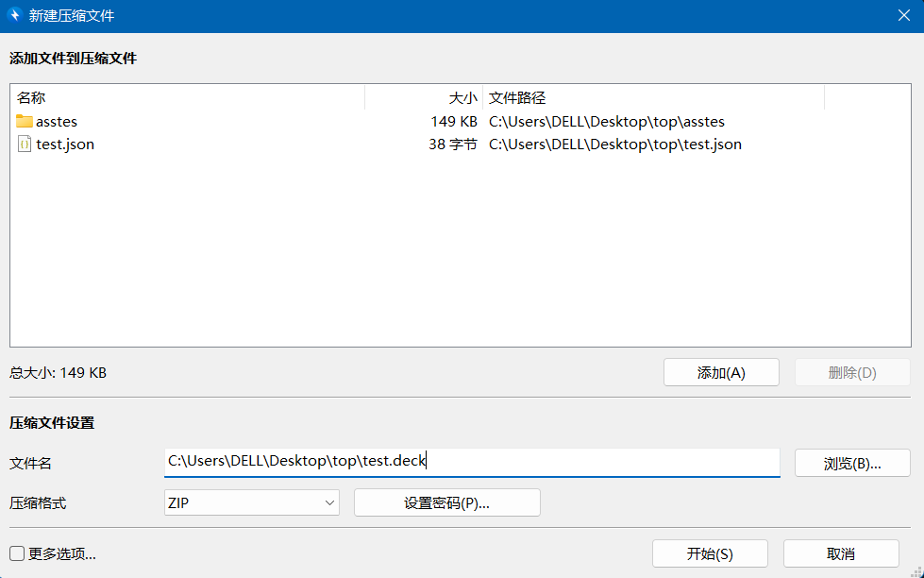
Task: Click the 删除(D) button
Action: (x=852, y=372)
